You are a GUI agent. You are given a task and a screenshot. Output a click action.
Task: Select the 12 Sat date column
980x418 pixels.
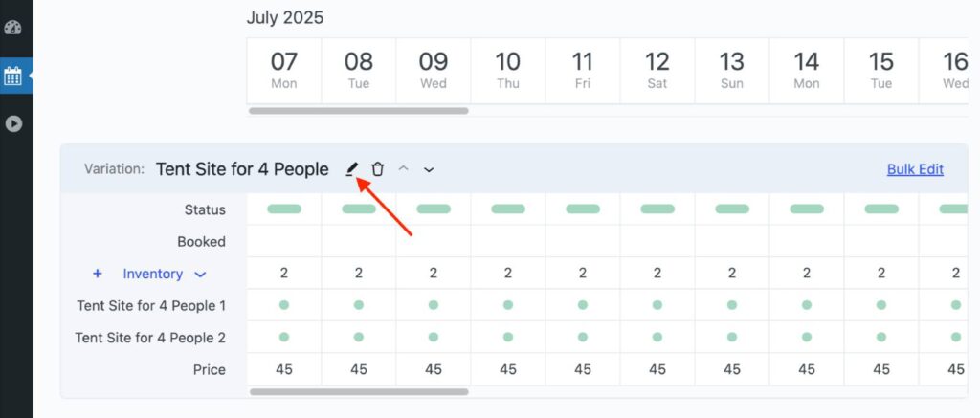(657, 70)
